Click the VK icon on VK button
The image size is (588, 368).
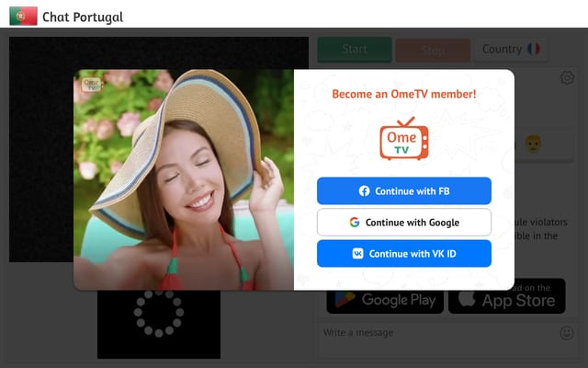pos(357,254)
